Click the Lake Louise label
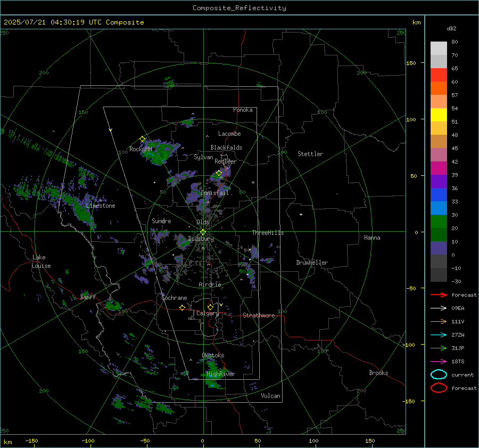 click(x=41, y=262)
